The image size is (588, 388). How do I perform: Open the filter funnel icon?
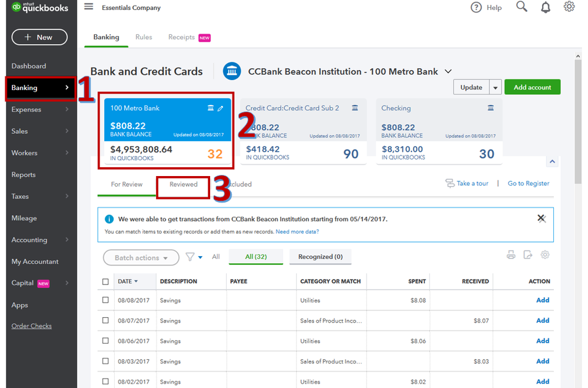(190, 257)
